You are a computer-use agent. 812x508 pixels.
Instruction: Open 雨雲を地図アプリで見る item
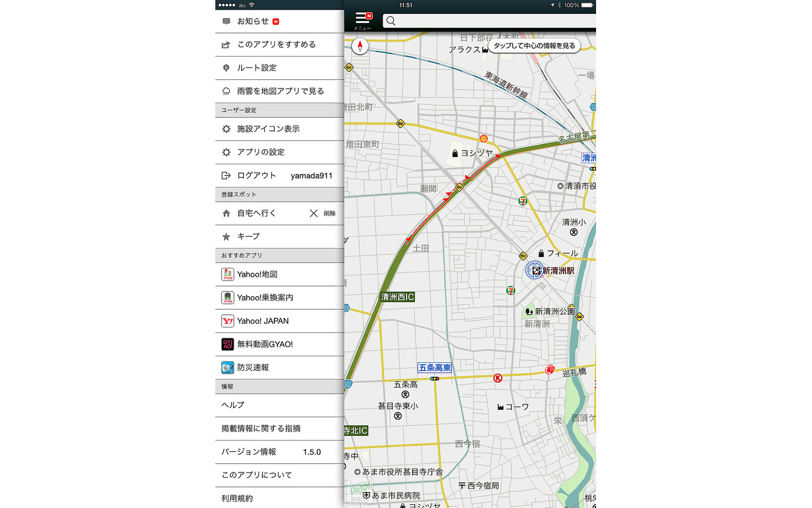click(280, 91)
